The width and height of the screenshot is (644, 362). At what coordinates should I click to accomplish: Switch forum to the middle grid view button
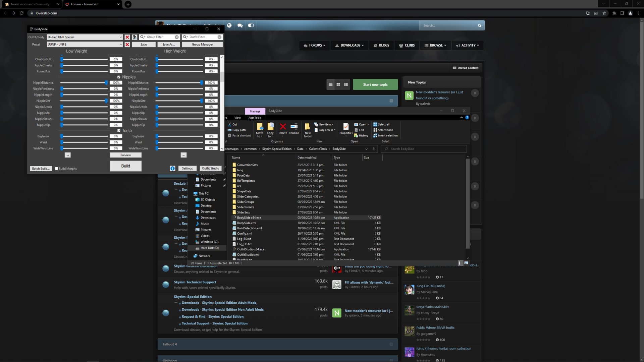click(x=338, y=84)
